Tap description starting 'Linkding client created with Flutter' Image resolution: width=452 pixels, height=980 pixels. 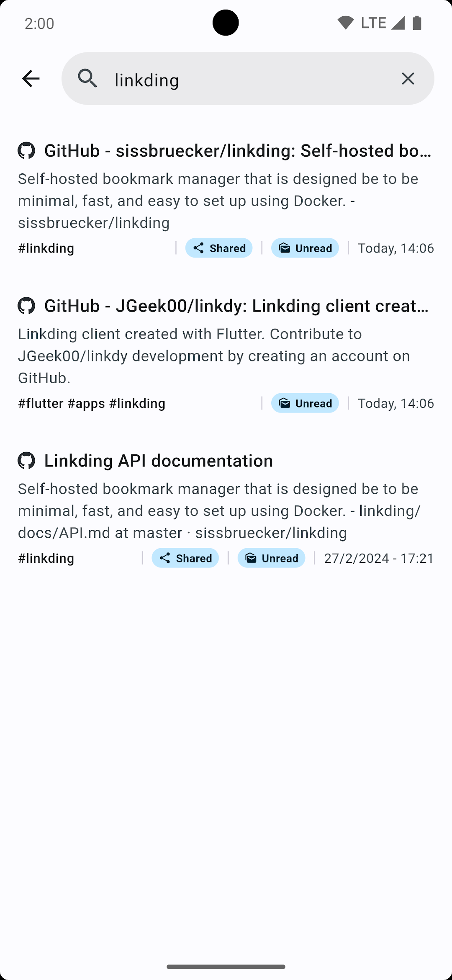[x=214, y=356]
